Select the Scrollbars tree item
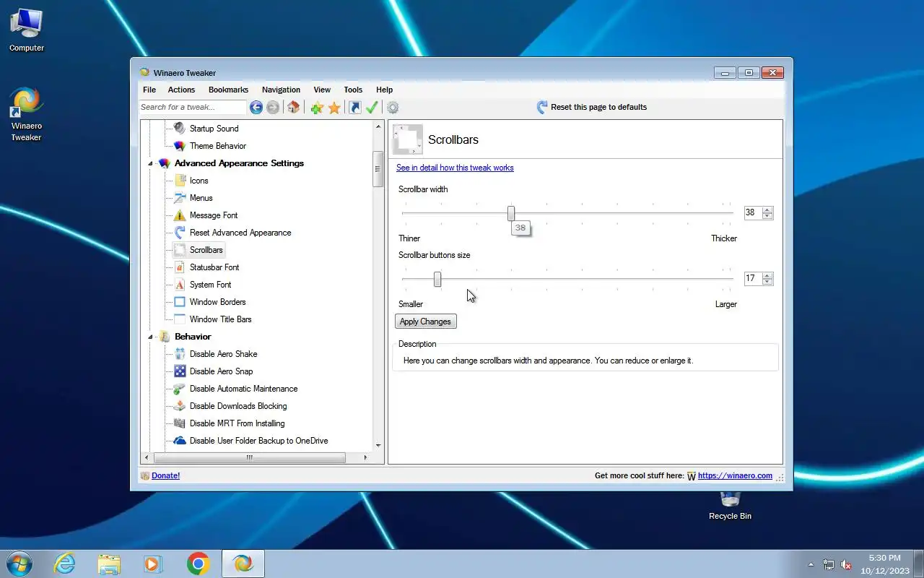 (206, 250)
